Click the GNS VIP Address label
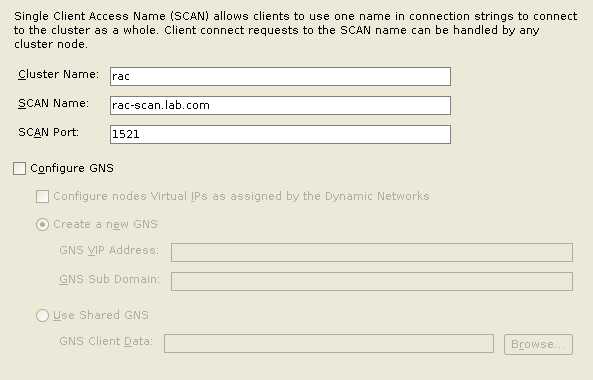 109,250
